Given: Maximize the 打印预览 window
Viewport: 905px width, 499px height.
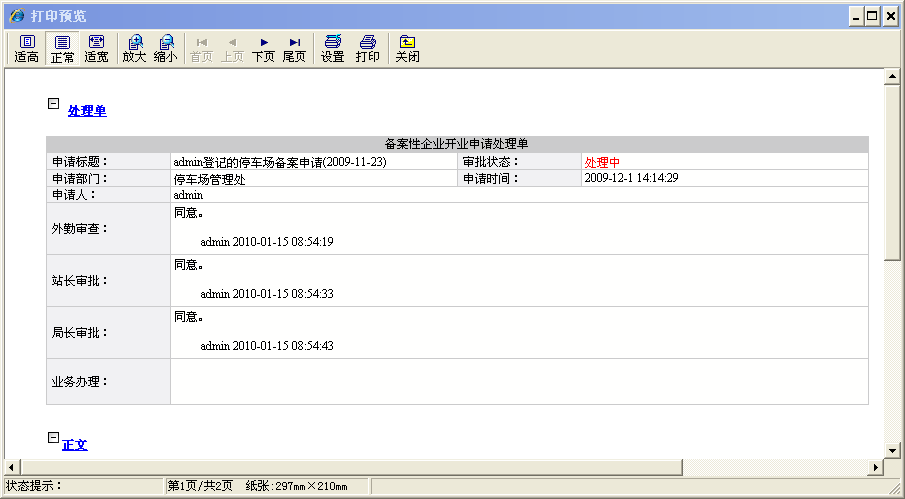Looking at the screenshot, I should 873,16.
